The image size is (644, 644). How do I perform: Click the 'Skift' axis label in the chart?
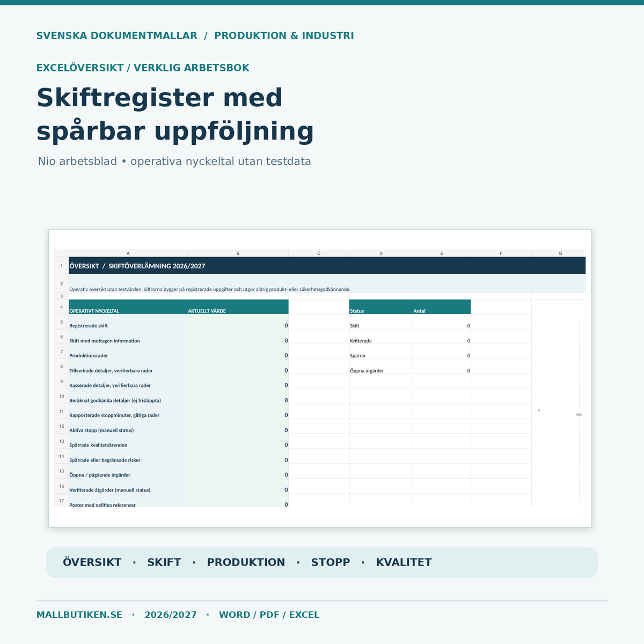(579, 415)
